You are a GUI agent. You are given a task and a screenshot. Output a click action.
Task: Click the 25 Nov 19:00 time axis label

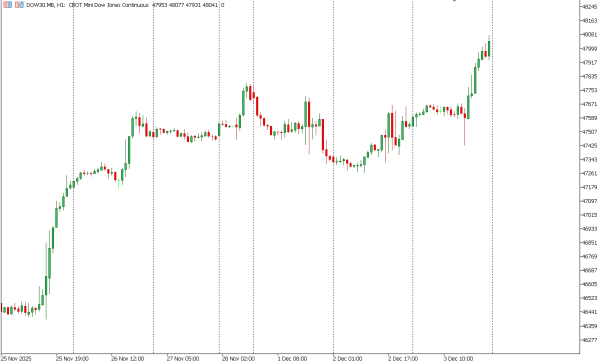[x=72, y=359]
